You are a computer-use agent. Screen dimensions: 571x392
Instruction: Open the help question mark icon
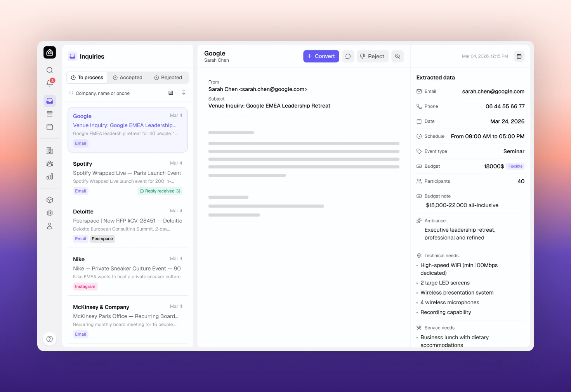click(50, 339)
